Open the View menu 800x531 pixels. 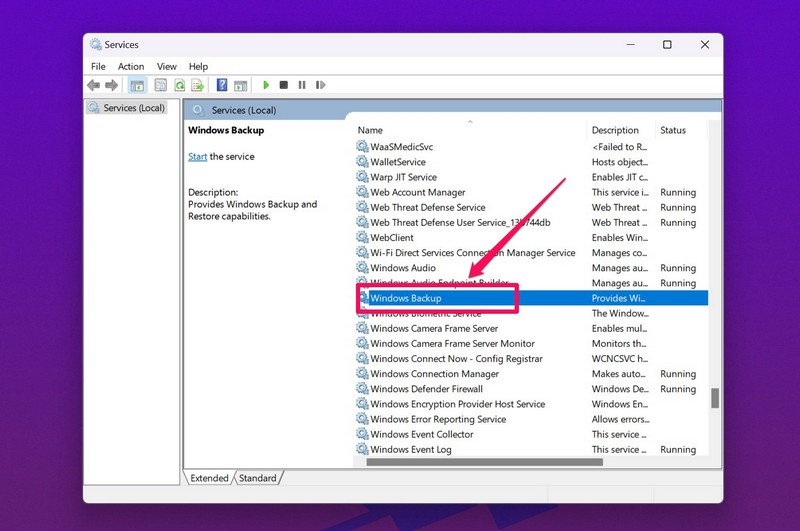coord(166,66)
